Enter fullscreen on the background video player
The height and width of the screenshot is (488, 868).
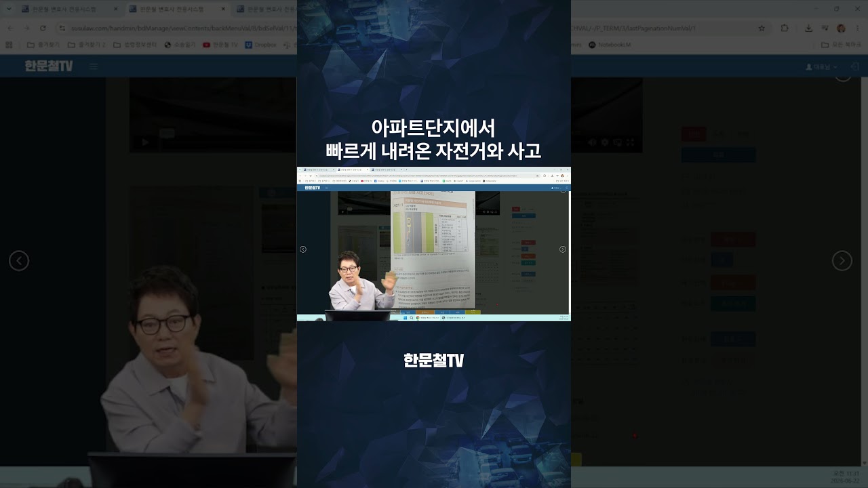pos(631,142)
